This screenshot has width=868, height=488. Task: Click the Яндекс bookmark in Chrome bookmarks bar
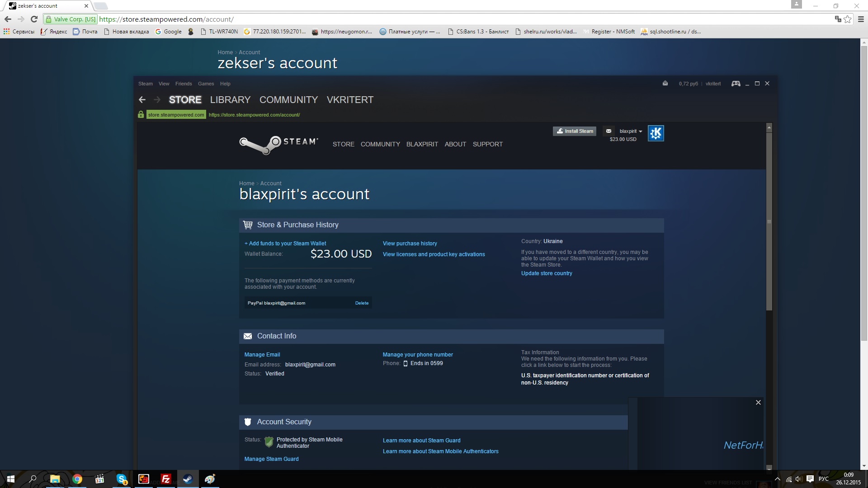point(54,32)
